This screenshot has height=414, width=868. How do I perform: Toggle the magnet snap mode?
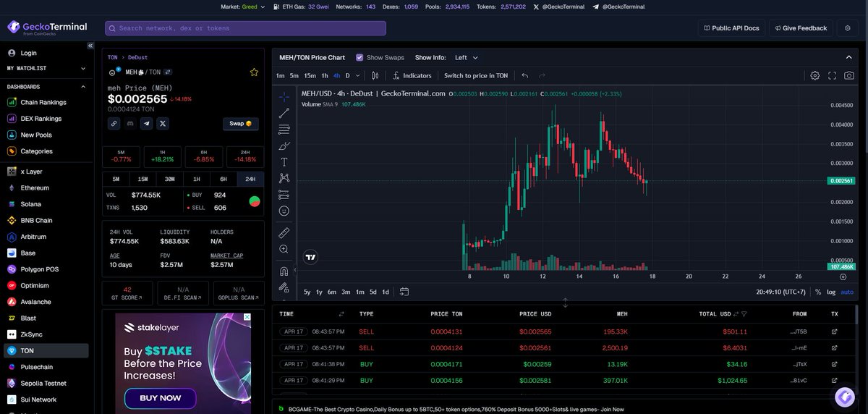[x=284, y=271]
